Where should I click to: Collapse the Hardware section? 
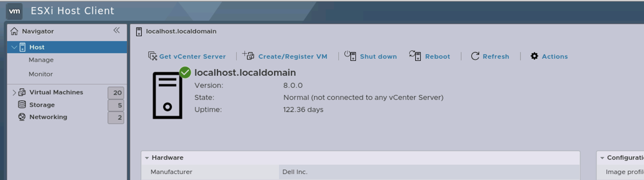click(147, 158)
